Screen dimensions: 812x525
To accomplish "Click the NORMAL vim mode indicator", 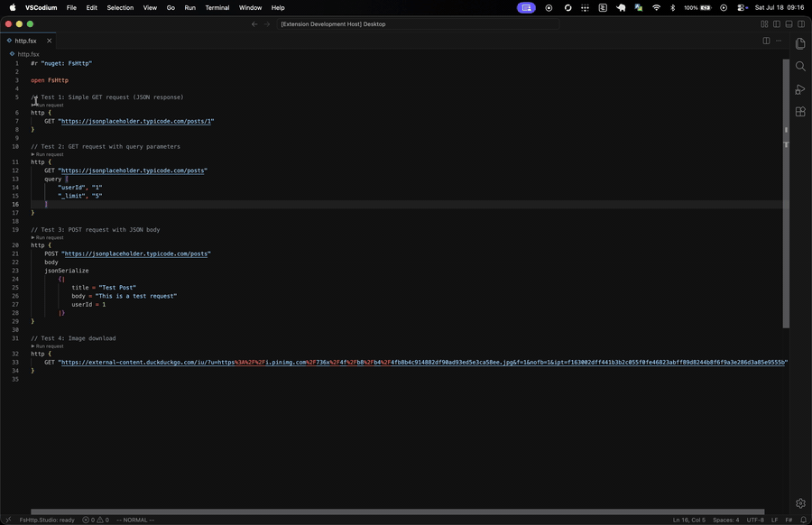I will pos(135,520).
